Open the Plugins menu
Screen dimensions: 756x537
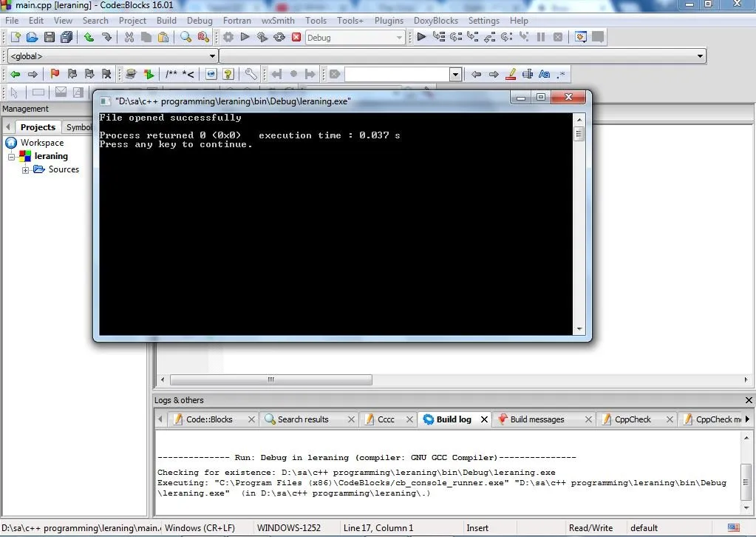(389, 20)
